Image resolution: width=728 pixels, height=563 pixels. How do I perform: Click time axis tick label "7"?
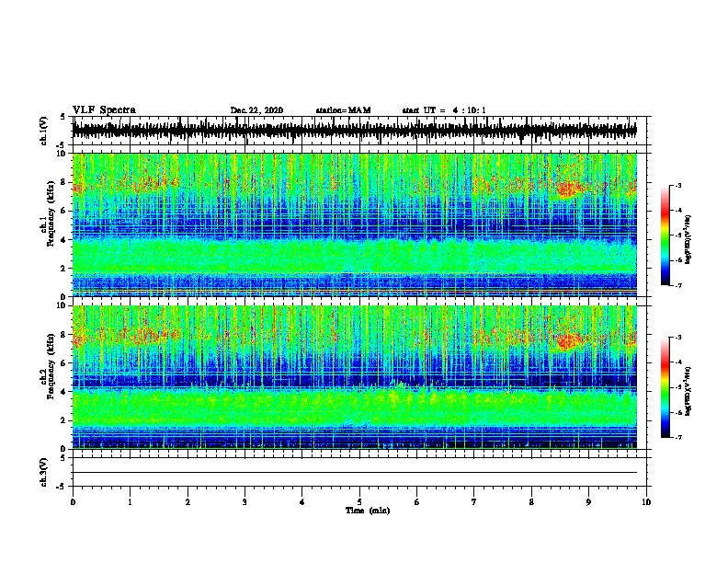pyautogui.click(x=474, y=502)
